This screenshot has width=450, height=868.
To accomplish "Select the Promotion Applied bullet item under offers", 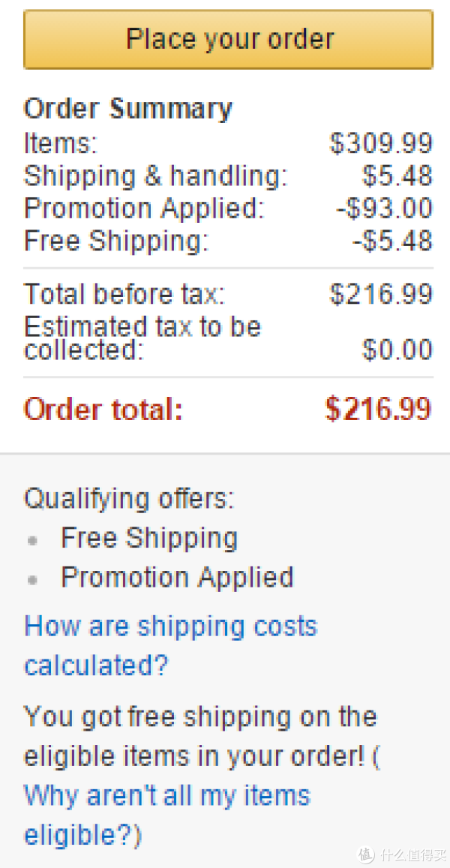I will tap(177, 578).
